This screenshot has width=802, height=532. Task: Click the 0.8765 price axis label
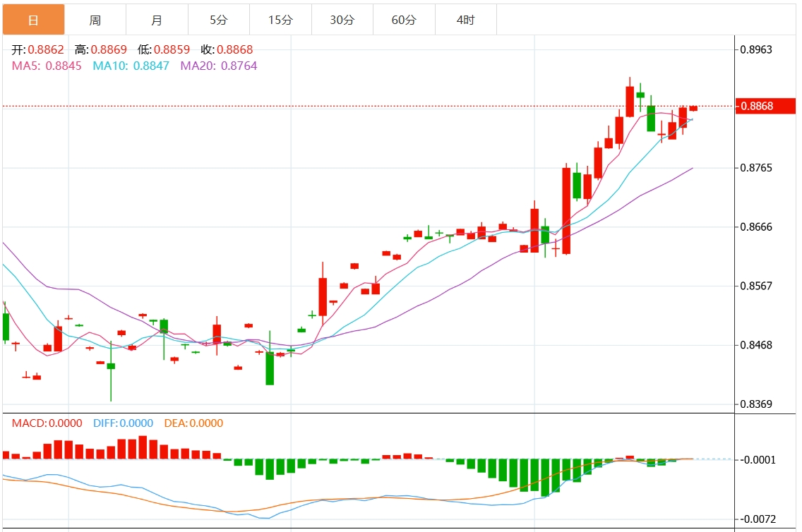757,168
